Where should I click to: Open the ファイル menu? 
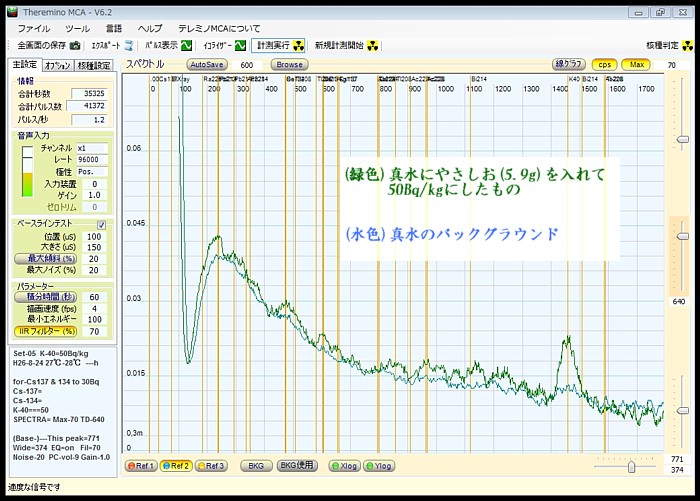tap(33, 29)
